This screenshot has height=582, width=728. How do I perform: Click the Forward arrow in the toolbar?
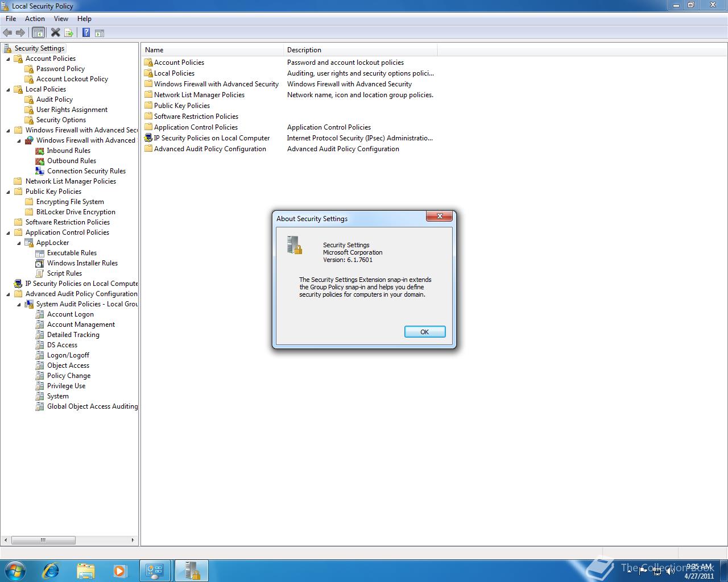click(20, 33)
